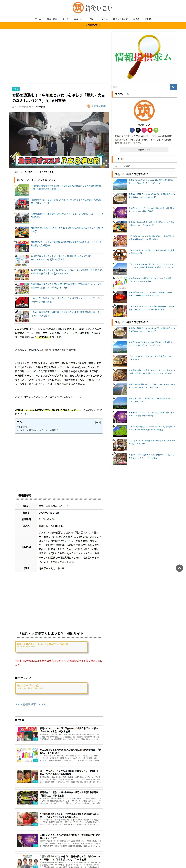186x868 pixels.
Task: Toggle the table of contents list icon
Action: click(x=98, y=423)
